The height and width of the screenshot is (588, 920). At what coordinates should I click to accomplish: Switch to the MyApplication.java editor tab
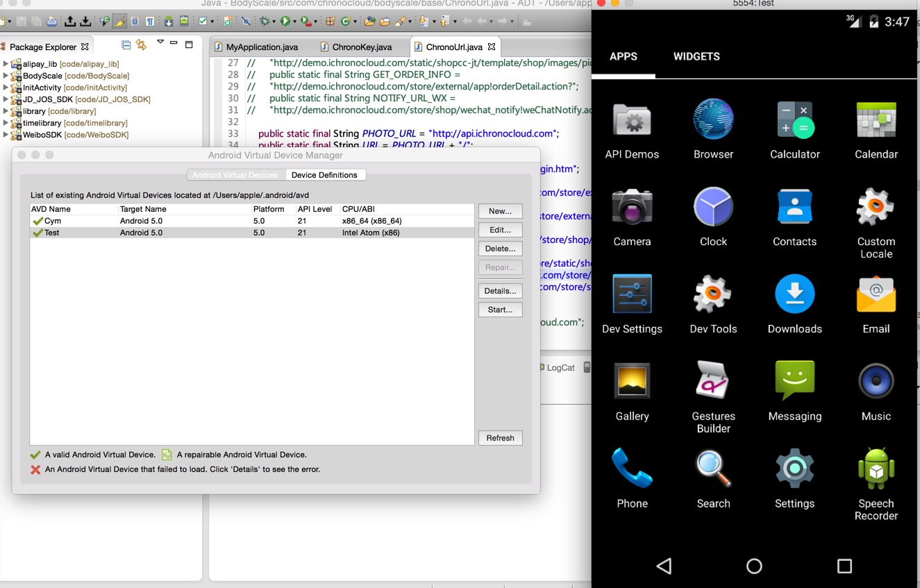coord(256,47)
